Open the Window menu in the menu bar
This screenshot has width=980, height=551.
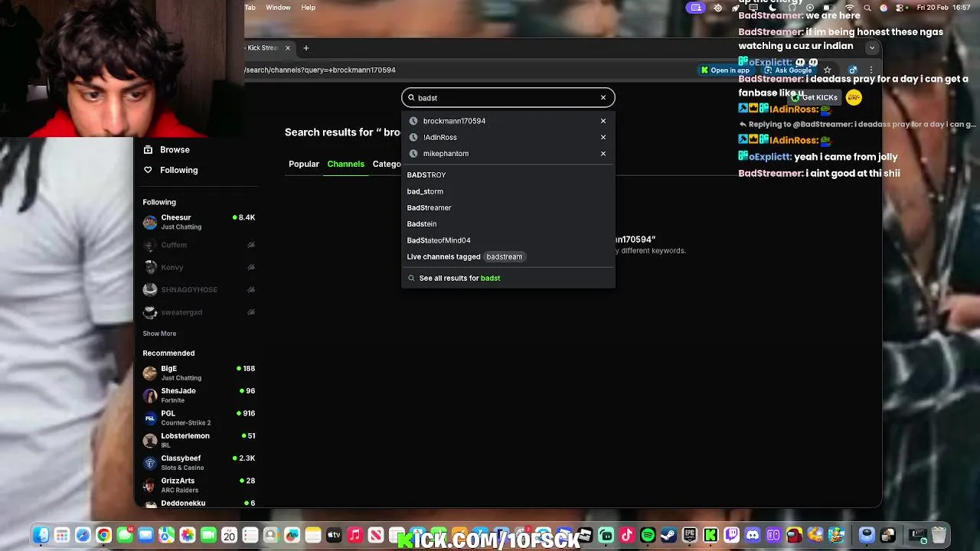coord(278,8)
